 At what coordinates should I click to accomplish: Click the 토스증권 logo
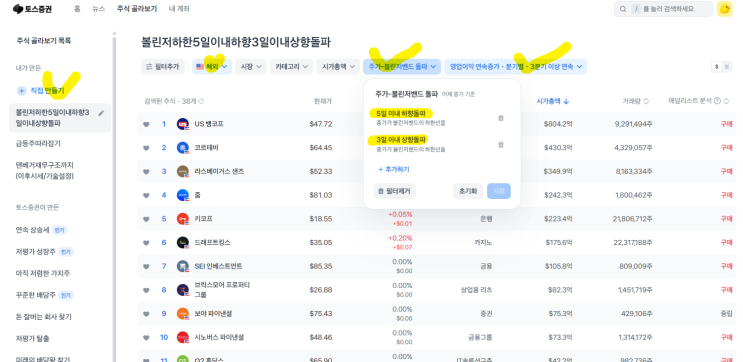(31, 9)
